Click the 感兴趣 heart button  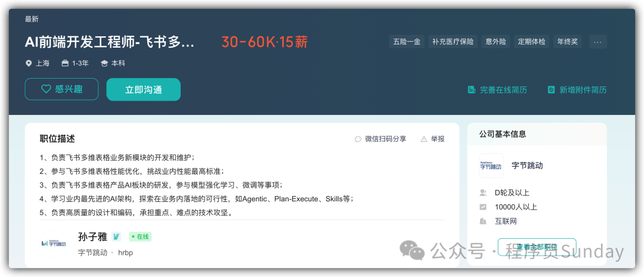[61, 89]
